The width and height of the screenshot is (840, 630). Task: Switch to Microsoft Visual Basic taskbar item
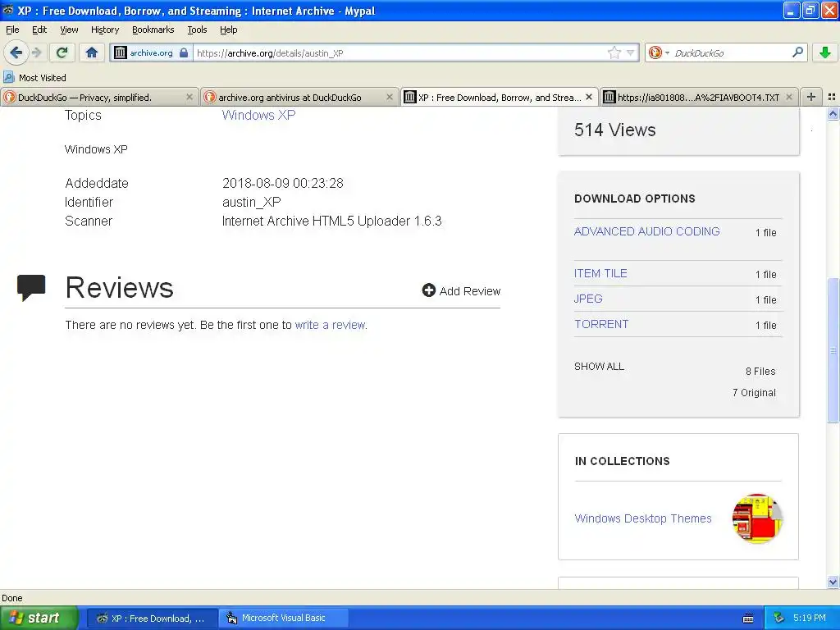pos(283,618)
